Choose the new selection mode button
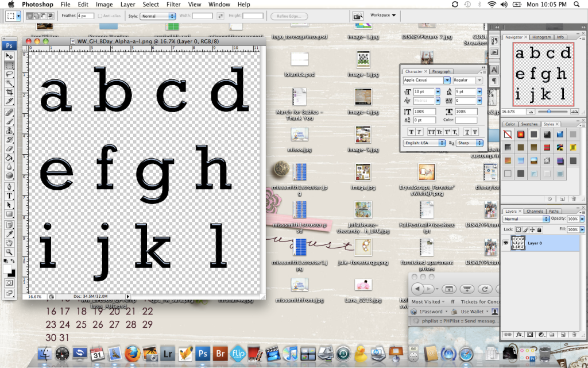Screen dimensions: 588x368 pos(30,16)
